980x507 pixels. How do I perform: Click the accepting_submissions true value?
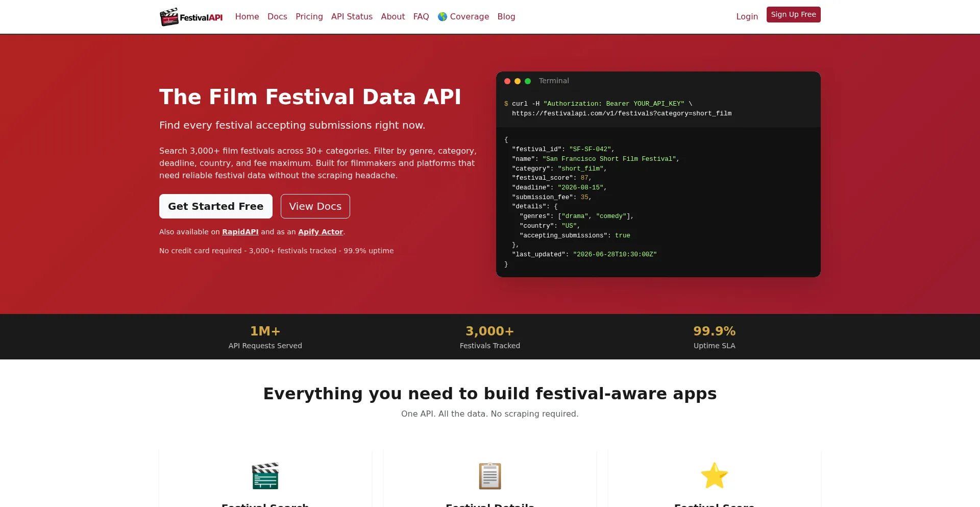[x=623, y=235]
